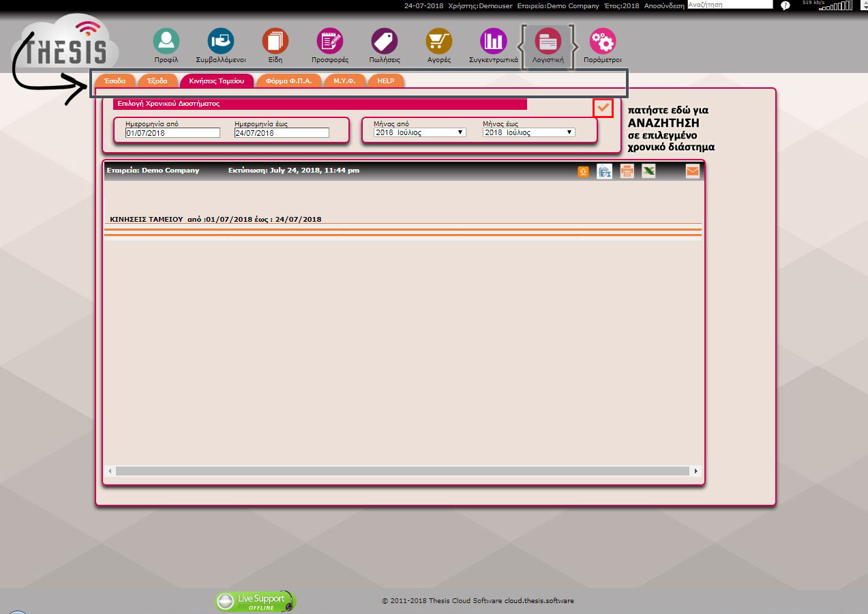Open the Παράμετροι gears icon
Image resolution: width=868 pixels, height=614 pixels.
click(602, 42)
